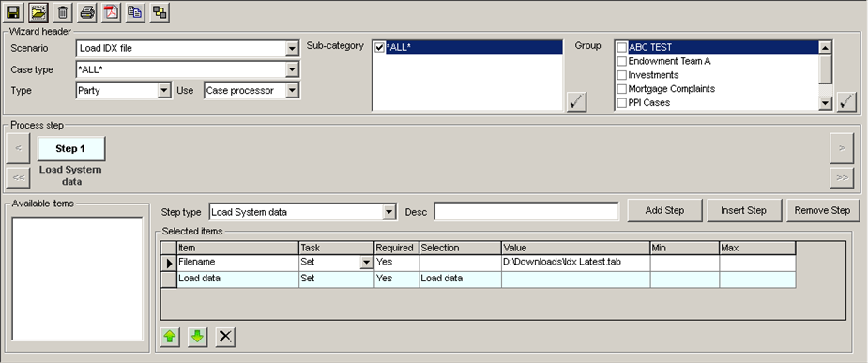868x363 pixels.
Task: Click the Set task cell in Load data row
Action: click(337, 279)
